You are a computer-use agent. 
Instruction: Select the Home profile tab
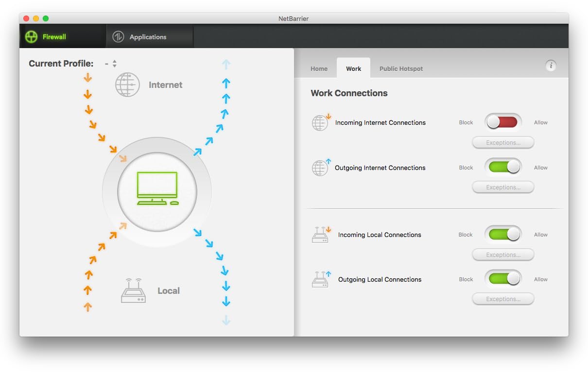319,68
